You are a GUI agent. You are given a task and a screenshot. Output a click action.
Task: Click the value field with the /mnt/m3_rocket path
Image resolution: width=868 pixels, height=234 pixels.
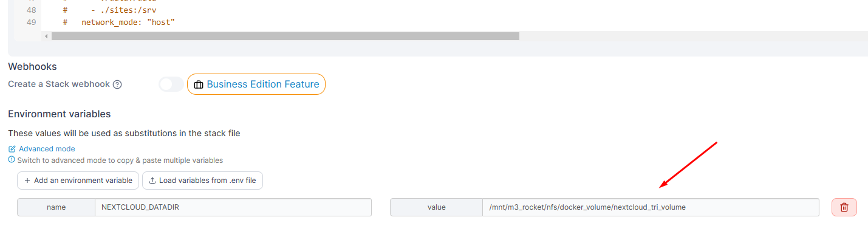tap(651, 207)
